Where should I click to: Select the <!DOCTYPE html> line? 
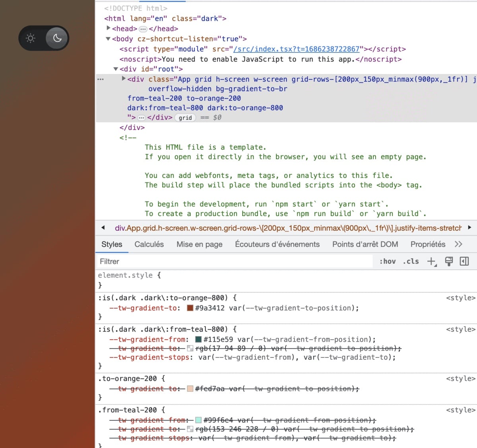tap(136, 8)
